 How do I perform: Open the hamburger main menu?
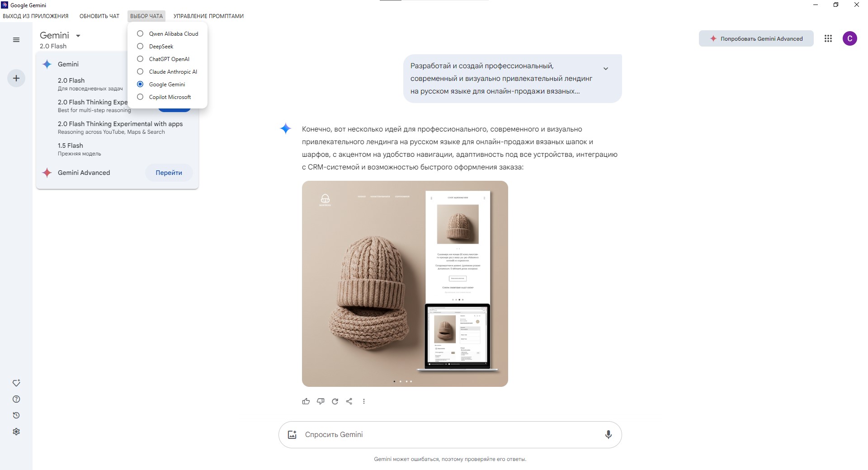[16, 40]
